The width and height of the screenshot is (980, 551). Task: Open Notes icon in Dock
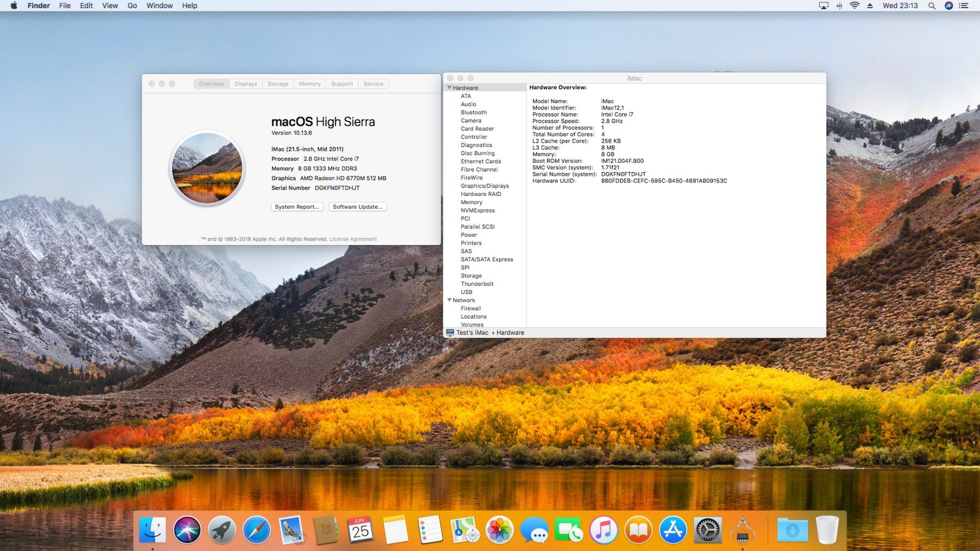coord(395,530)
